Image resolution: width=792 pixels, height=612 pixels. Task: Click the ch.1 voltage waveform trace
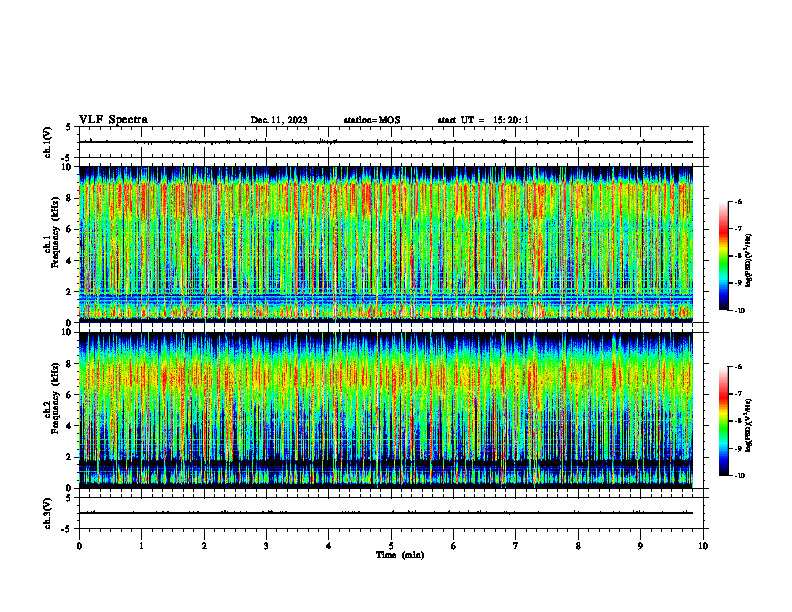tap(386, 142)
